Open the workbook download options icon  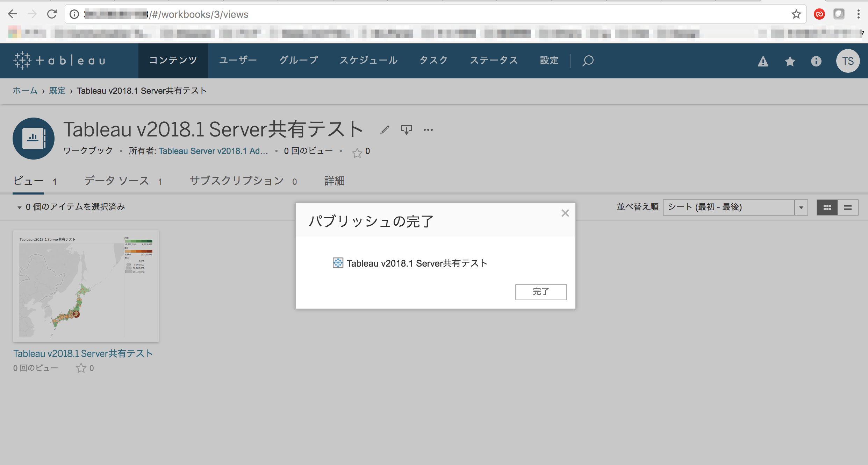click(407, 129)
